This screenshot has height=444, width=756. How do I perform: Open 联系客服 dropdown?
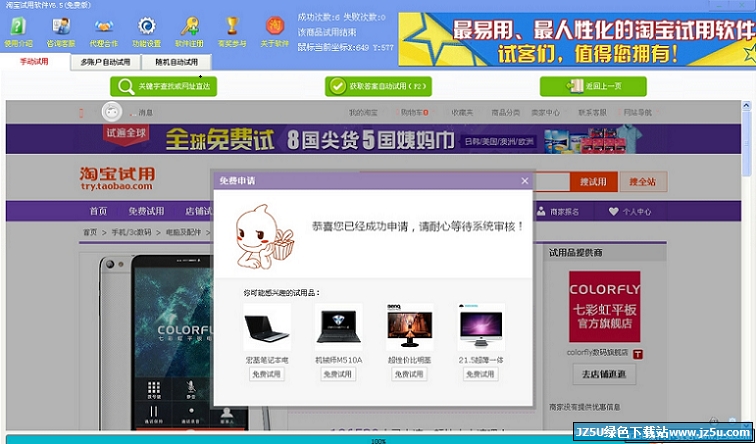coord(593,112)
